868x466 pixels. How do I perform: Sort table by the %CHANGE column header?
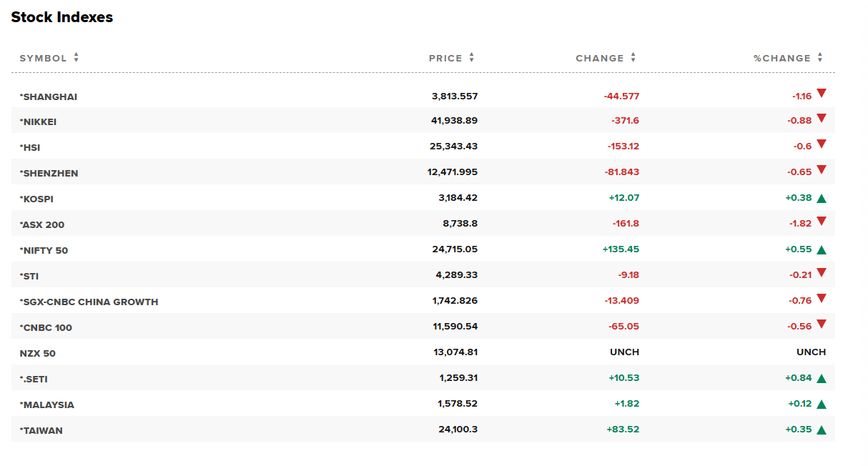781,58
